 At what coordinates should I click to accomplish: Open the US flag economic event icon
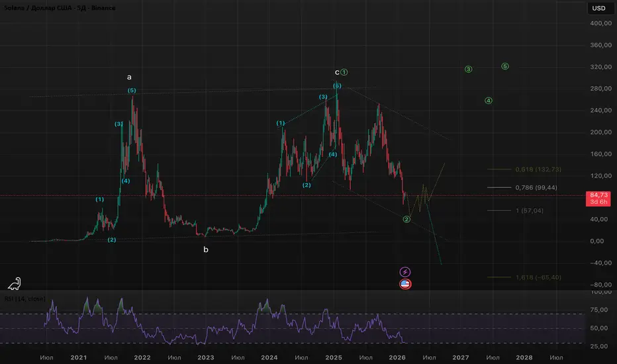(x=405, y=284)
